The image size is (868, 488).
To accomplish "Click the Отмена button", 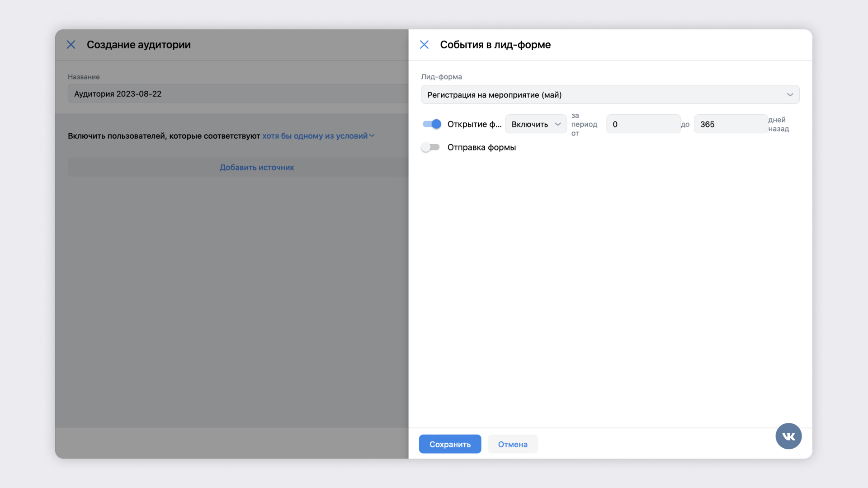I will [x=513, y=444].
